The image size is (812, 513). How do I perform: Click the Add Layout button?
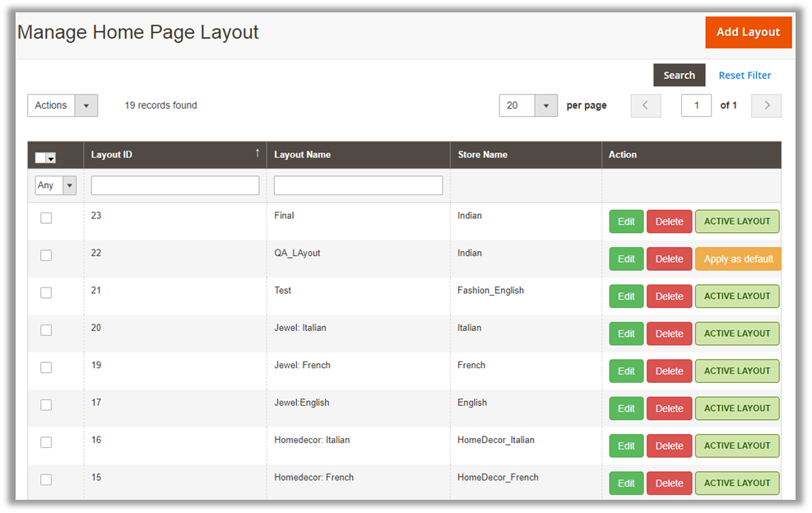(748, 32)
